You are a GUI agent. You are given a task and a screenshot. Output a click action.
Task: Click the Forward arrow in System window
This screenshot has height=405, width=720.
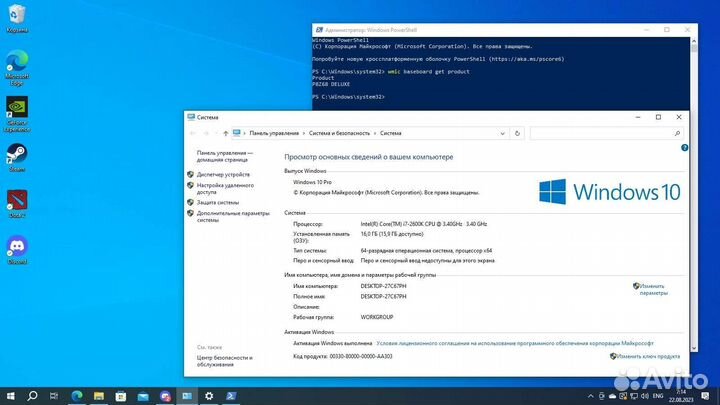point(206,133)
